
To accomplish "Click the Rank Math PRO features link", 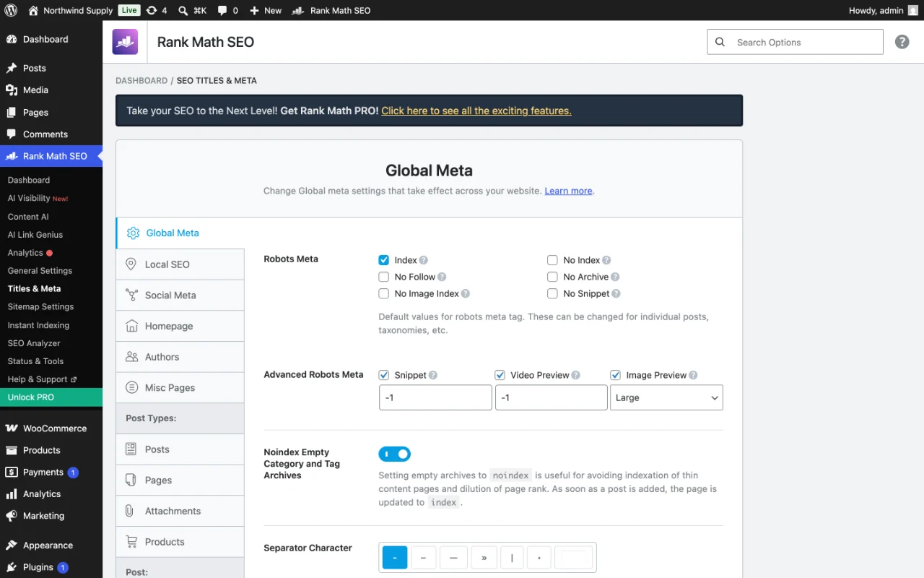I will (x=476, y=111).
